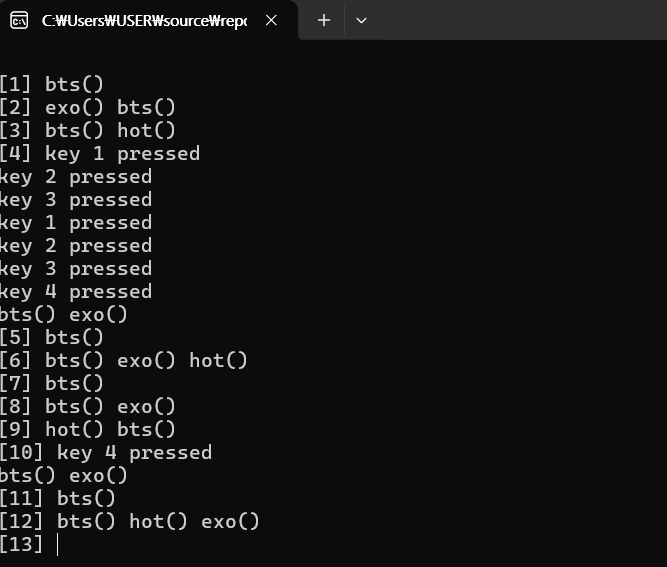Click the terminal icon in the tab
Image resolution: width=667 pixels, height=567 pixels.
point(19,20)
